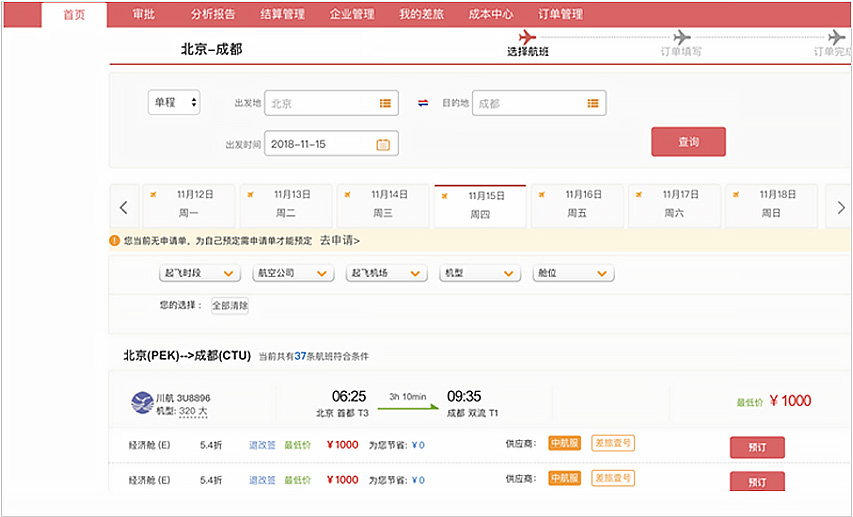Click the first 预订 booking button
This screenshot has width=853, height=517.
click(757, 447)
